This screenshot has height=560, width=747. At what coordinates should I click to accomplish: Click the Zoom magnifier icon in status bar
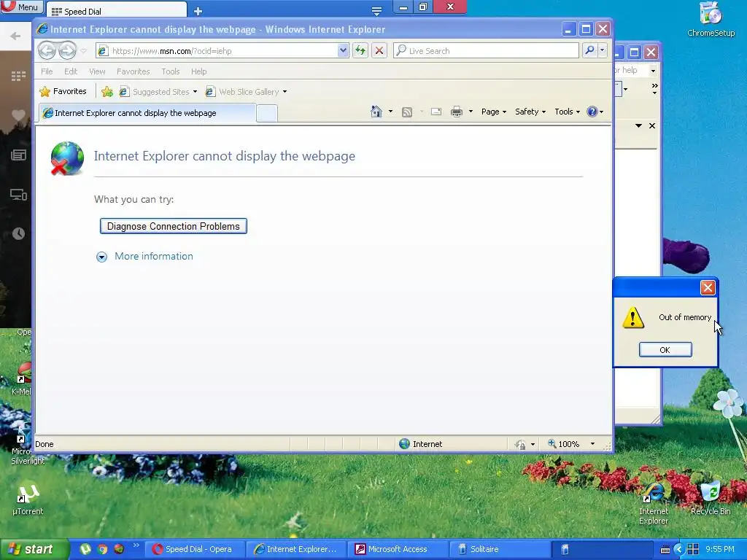coord(551,444)
